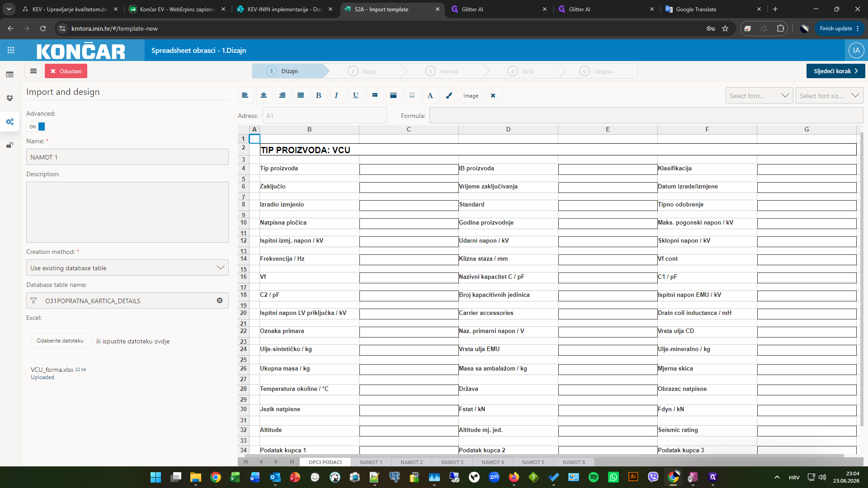
Task: Click the Sljedeći korak button
Action: coord(835,71)
